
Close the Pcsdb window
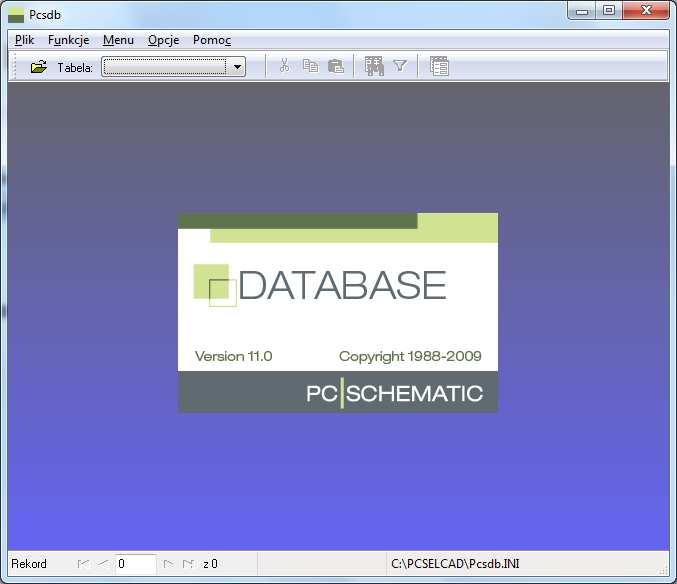click(x=646, y=10)
